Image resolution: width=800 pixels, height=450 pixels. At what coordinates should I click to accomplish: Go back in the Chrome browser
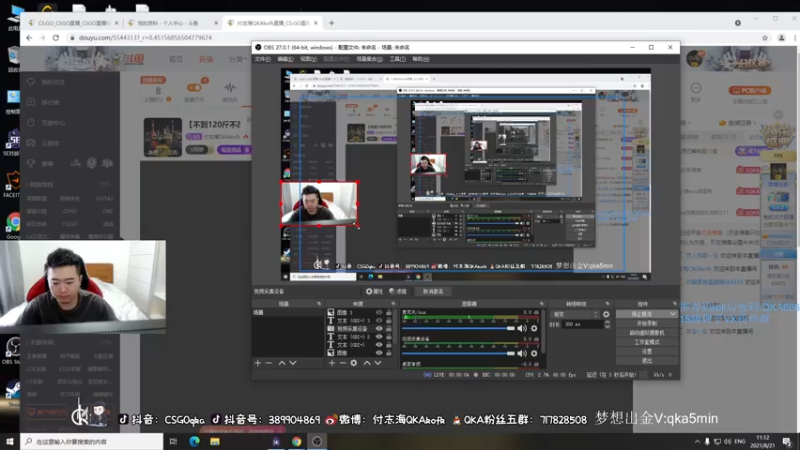click(x=29, y=38)
